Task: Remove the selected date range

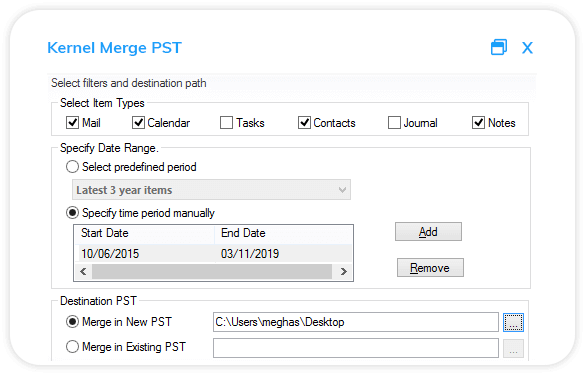Action: coord(430,268)
